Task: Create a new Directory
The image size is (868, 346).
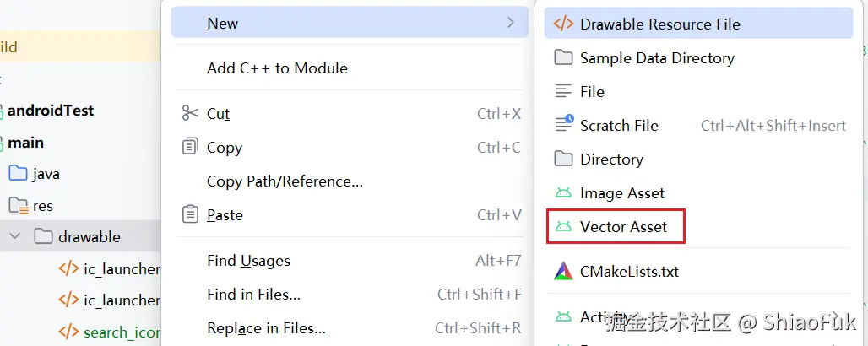Action: [611, 159]
